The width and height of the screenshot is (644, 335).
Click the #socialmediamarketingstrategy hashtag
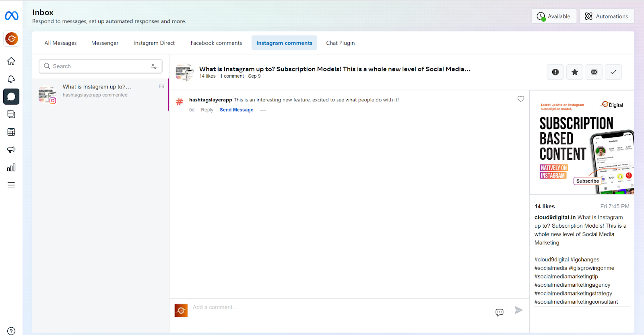coord(573,293)
